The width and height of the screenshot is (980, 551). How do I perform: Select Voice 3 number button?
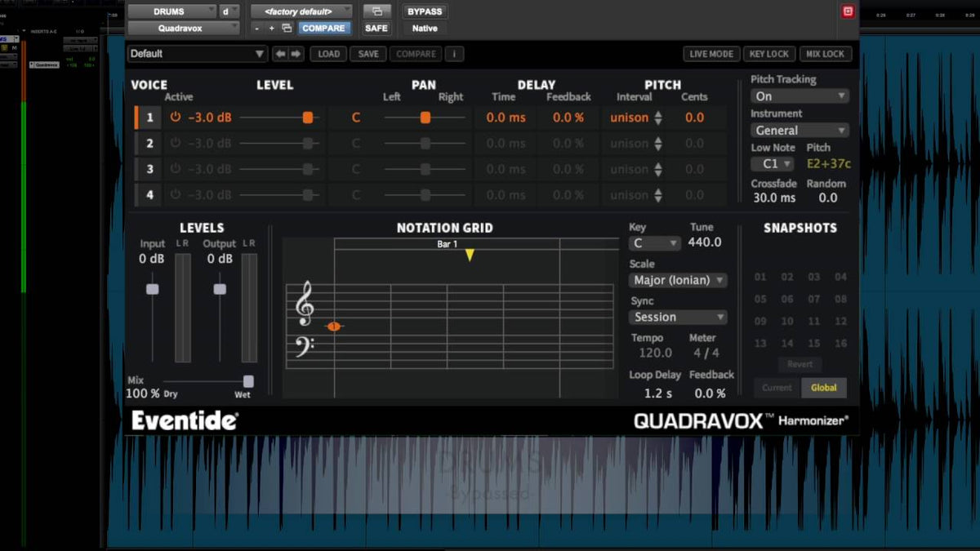point(149,169)
